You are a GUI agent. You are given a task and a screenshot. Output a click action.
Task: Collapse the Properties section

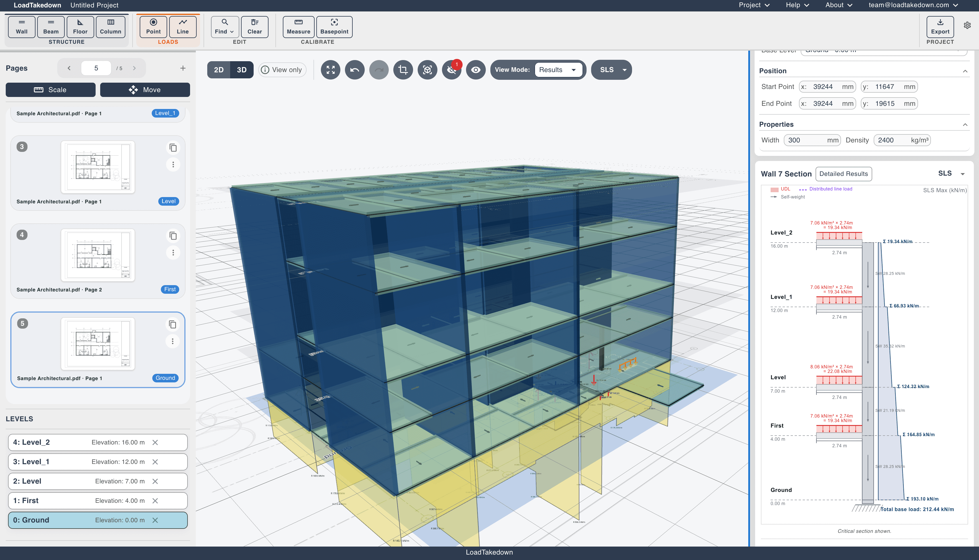point(966,124)
